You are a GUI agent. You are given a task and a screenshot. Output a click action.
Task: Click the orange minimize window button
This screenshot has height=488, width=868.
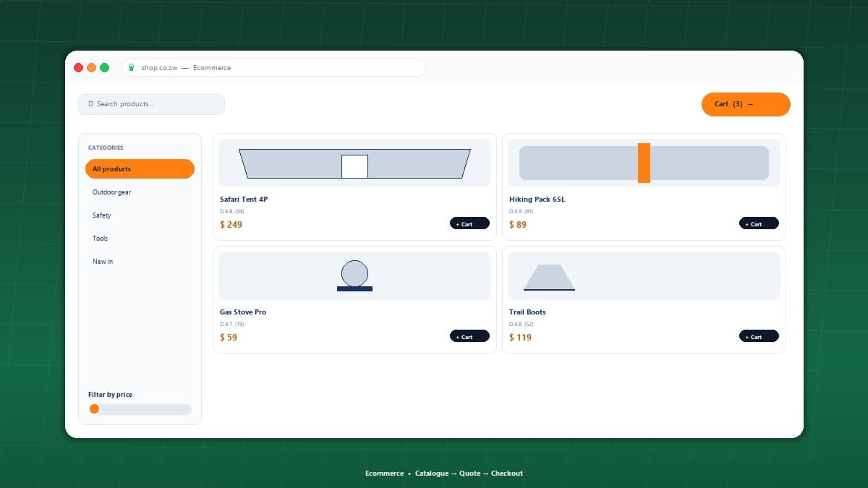(91, 68)
